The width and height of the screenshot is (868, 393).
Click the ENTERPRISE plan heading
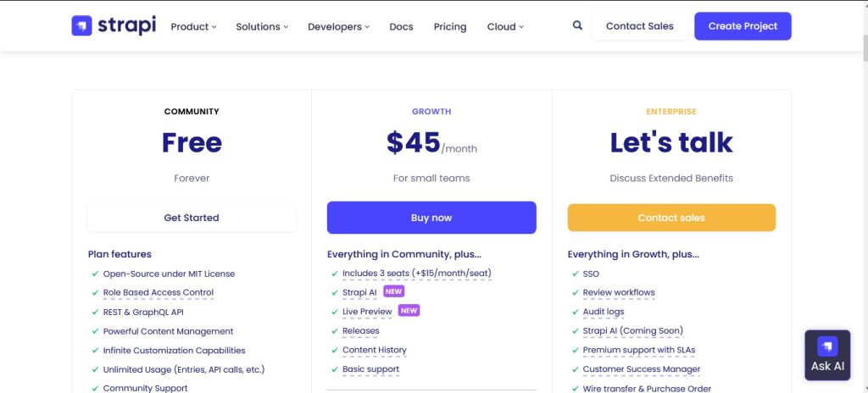tap(671, 111)
